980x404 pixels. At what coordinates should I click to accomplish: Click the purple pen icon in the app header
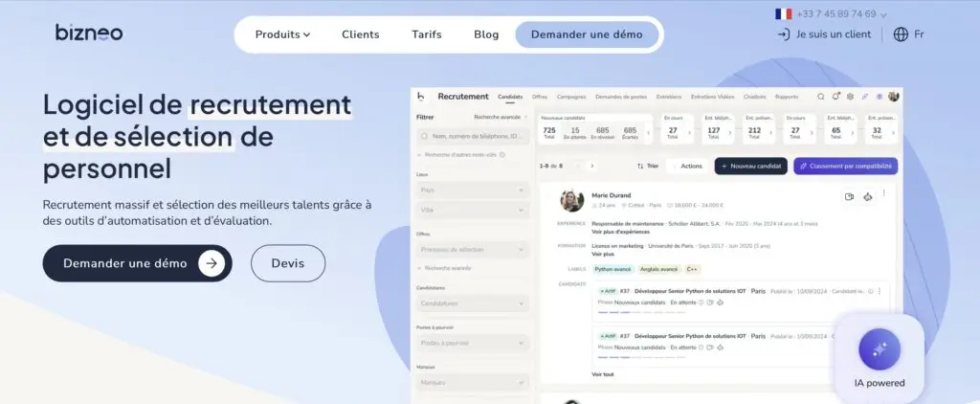[x=865, y=97]
